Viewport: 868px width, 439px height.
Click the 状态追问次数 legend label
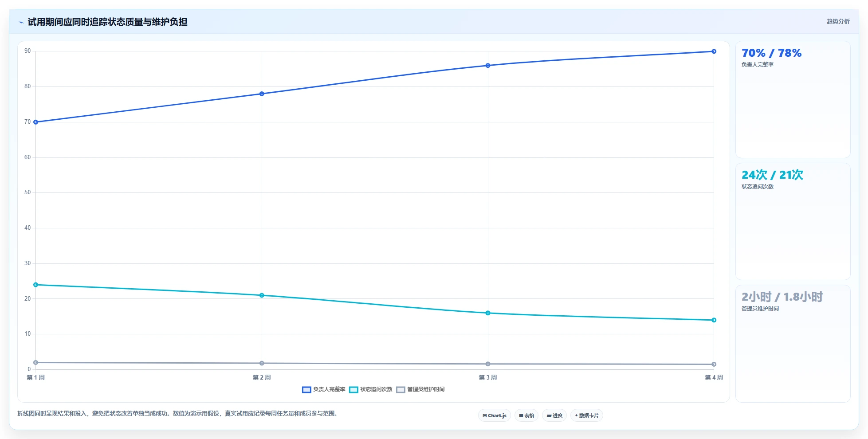[x=376, y=389]
